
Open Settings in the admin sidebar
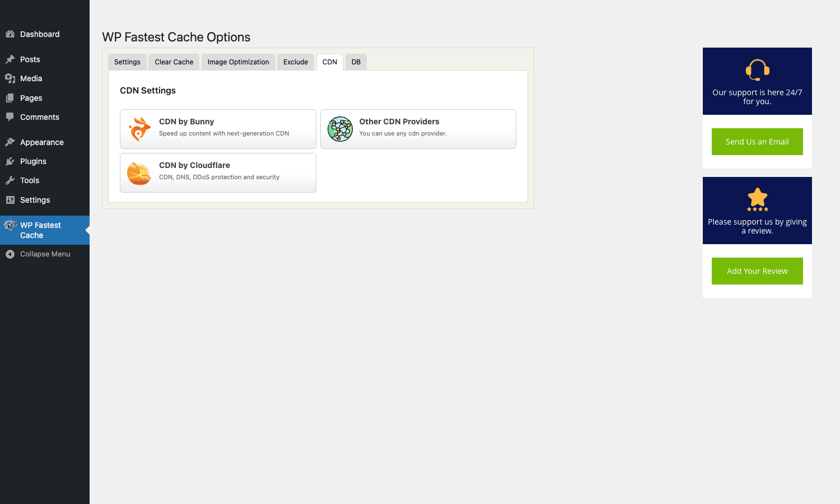(45, 200)
